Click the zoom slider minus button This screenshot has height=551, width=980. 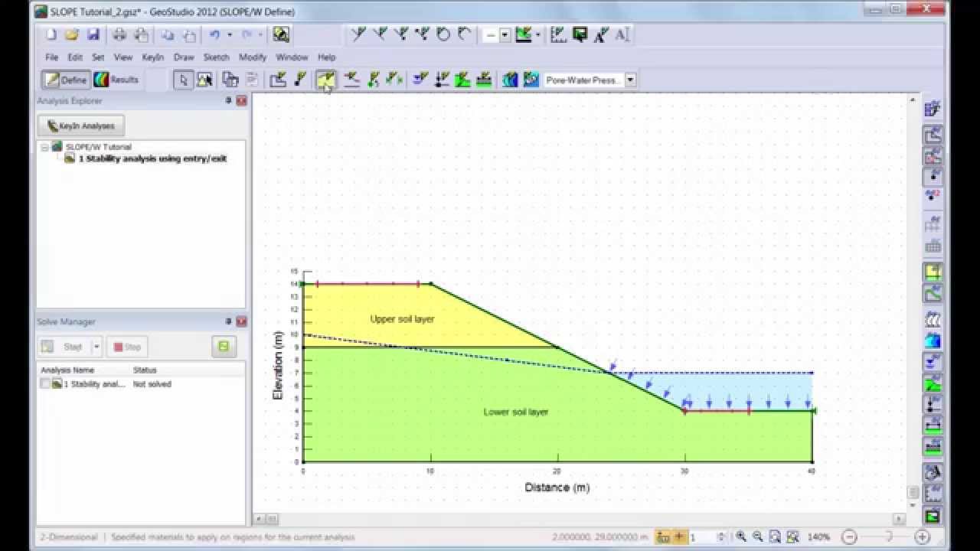[849, 537]
